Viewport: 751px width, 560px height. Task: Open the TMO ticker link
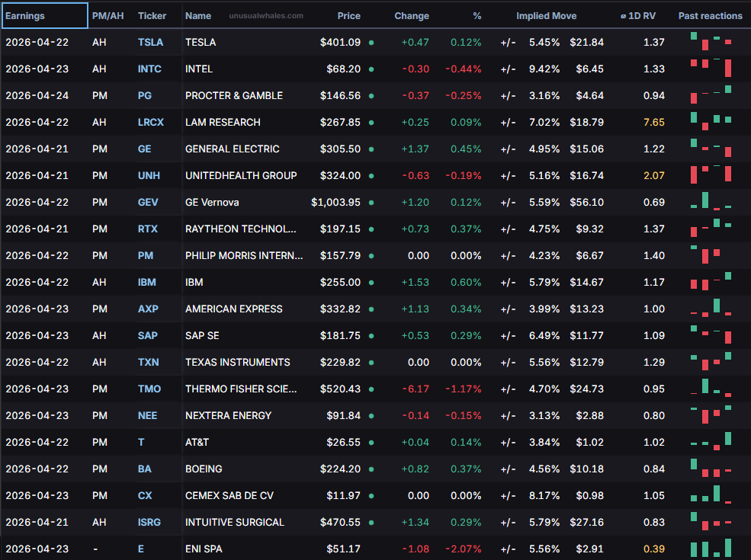(x=149, y=389)
